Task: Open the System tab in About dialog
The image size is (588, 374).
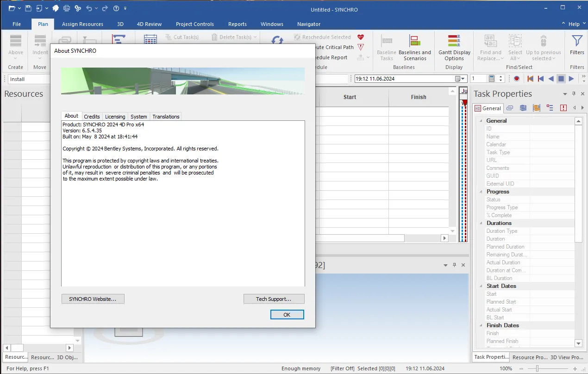Action: pyautogui.click(x=138, y=117)
